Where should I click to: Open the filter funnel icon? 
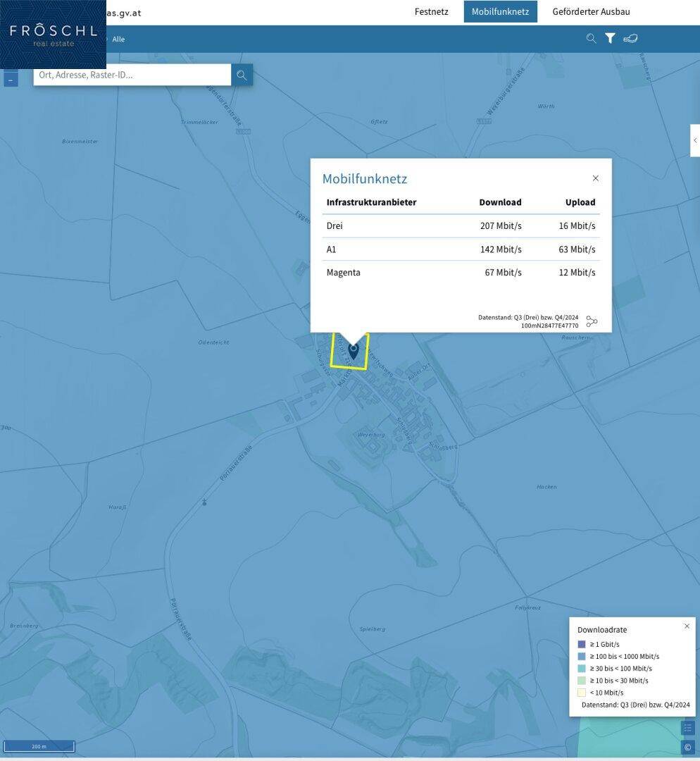click(610, 39)
